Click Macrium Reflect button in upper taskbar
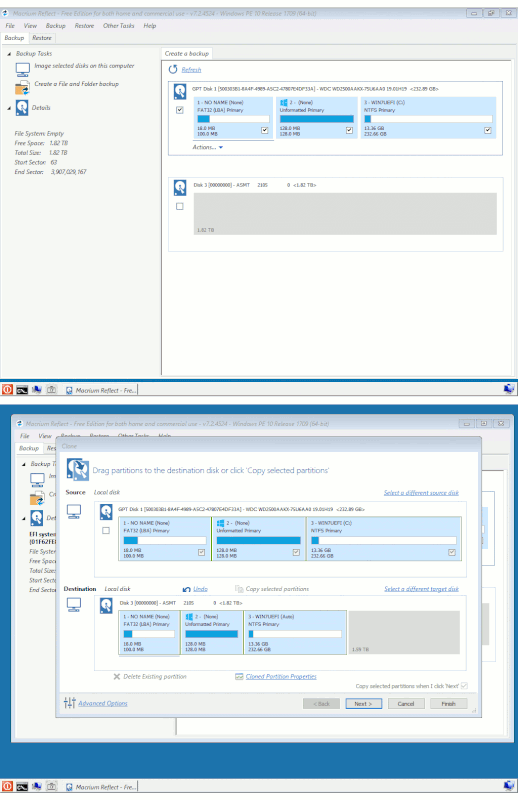The width and height of the screenshot is (518, 800). click(101, 390)
